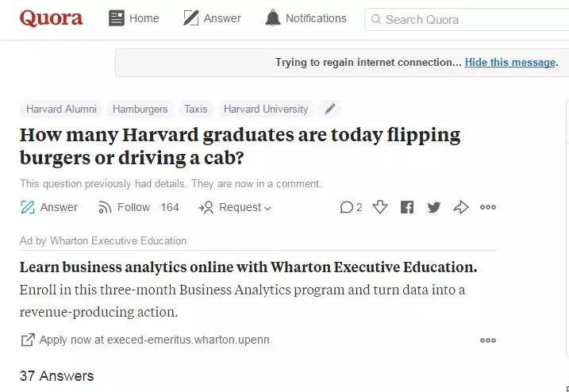Open the Harvard Alumni topic tag
This screenshot has width=569, height=392.
61,109
